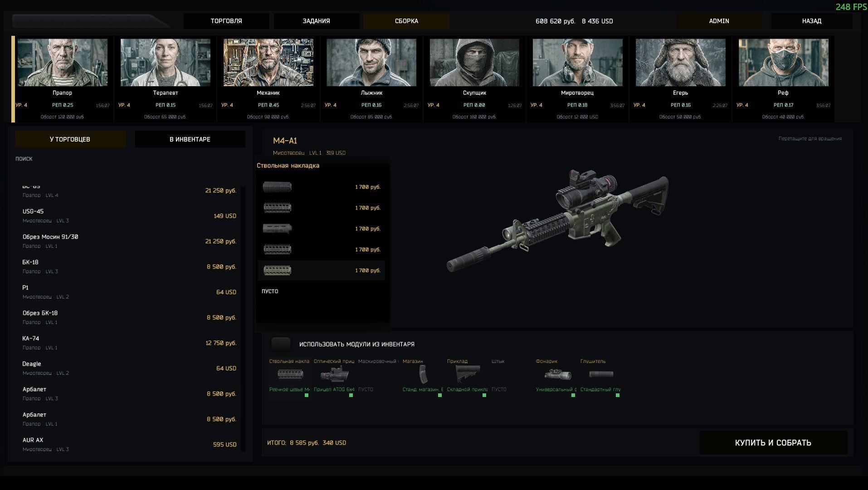The width and height of the screenshot is (868, 490).
Task: Click the M4-A1 3D weapon preview
Action: tap(557, 221)
